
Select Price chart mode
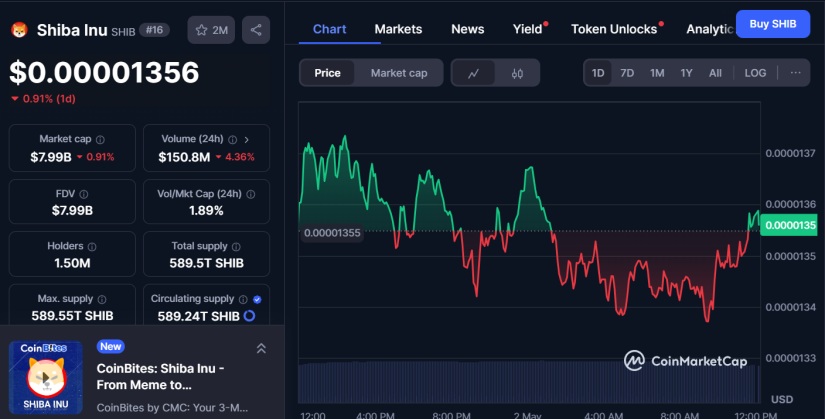click(x=327, y=73)
